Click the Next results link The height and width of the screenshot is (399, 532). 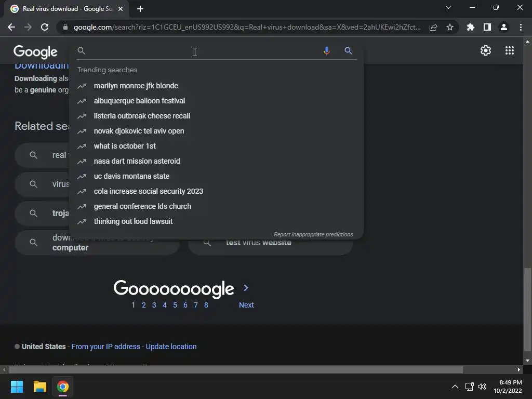pos(246,305)
